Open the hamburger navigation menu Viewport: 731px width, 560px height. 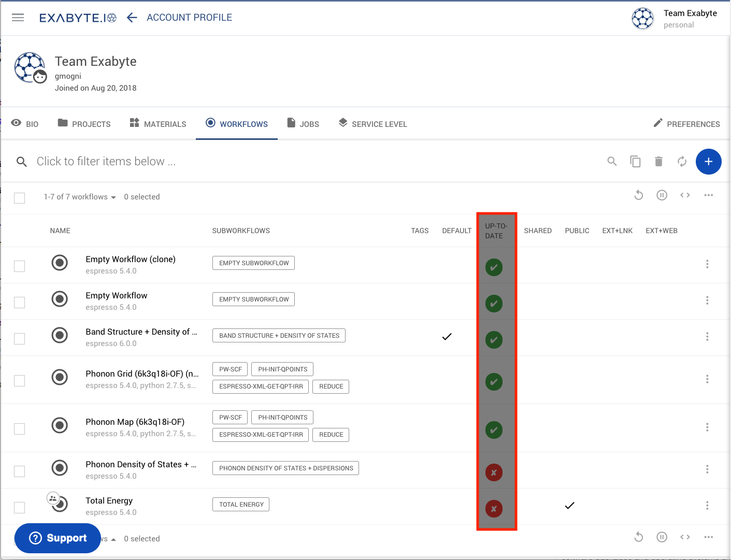pyautogui.click(x=18, y=17)
